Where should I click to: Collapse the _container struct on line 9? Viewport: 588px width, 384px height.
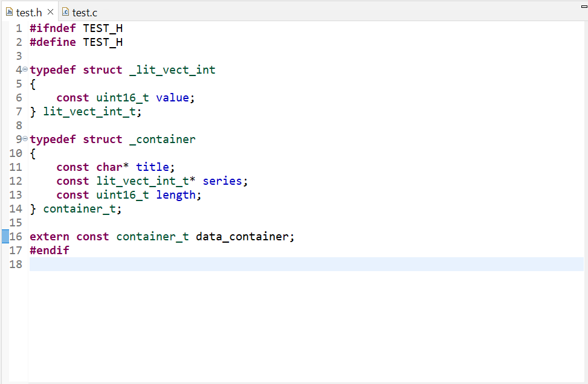coord(24,138)
